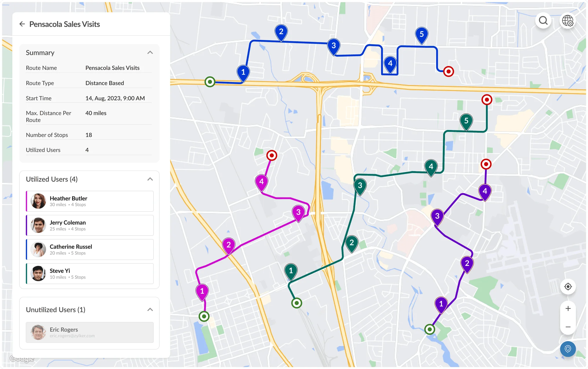Click the Google logo on the map
The height and width of the screenshot is (369, 588).
21,359
